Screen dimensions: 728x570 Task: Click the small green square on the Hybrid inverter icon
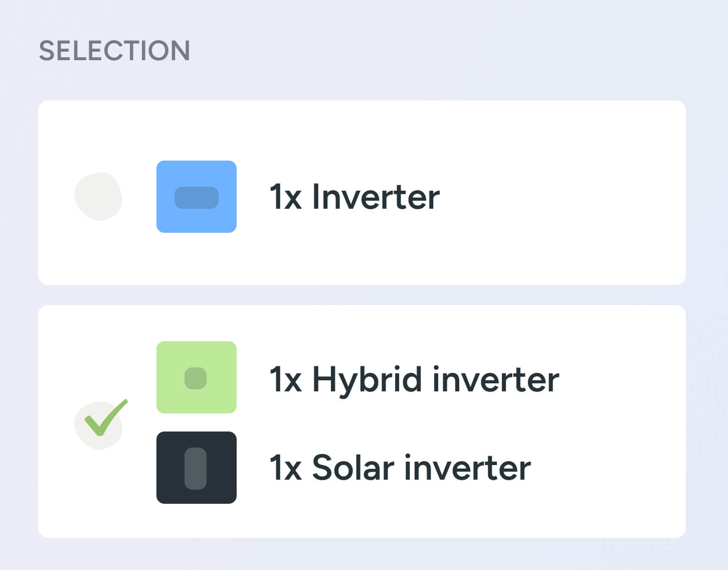point(197,377)
